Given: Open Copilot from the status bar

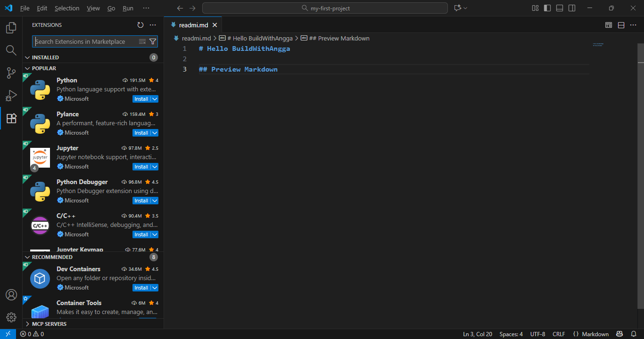Looking at the screenshot, I should pyautogui.click(x=619, y=334).
